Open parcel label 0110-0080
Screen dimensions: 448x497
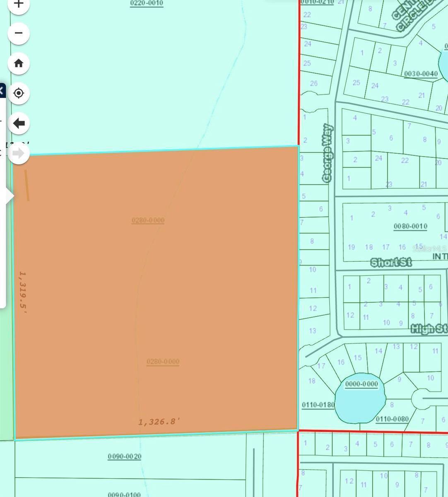392,419
